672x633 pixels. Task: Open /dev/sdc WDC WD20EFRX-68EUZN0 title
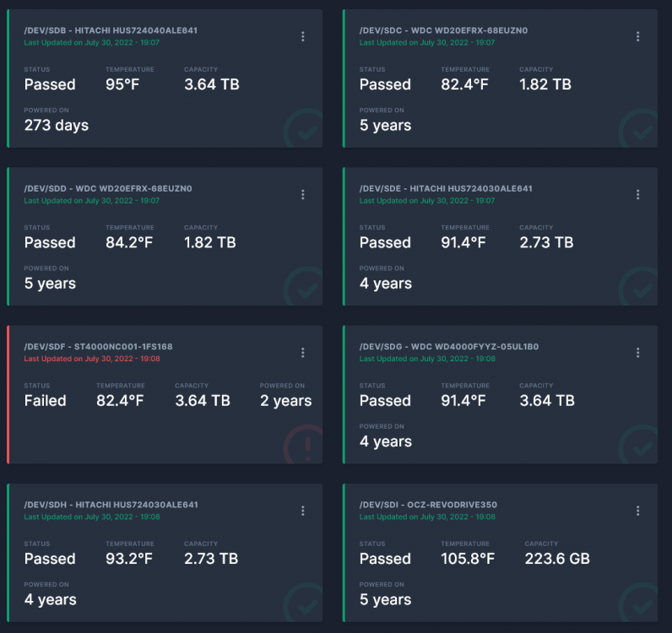(443, 30)
